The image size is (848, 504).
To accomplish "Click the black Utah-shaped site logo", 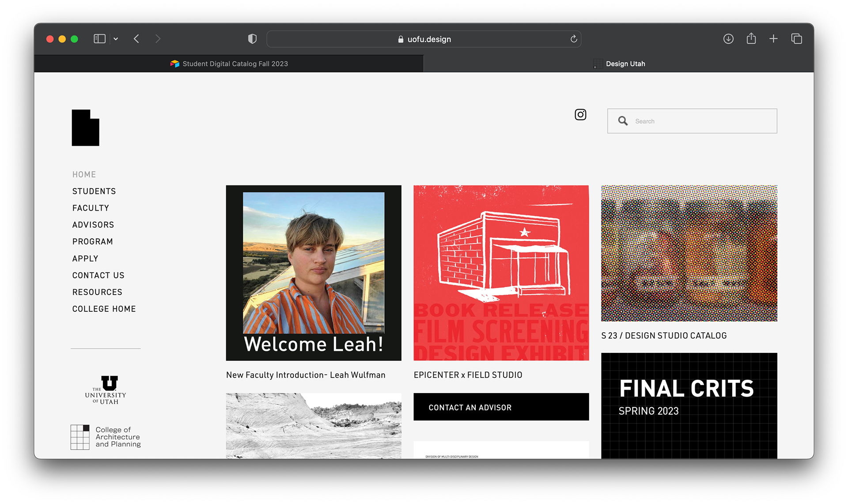I will [x=85, y=128].
